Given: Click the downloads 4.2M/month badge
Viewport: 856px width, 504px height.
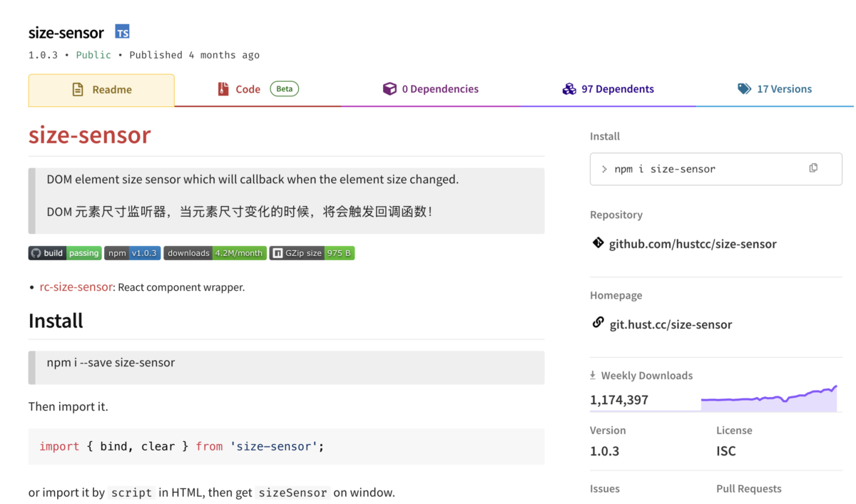Looking at the screenshot, I should (x=215, y=253).
